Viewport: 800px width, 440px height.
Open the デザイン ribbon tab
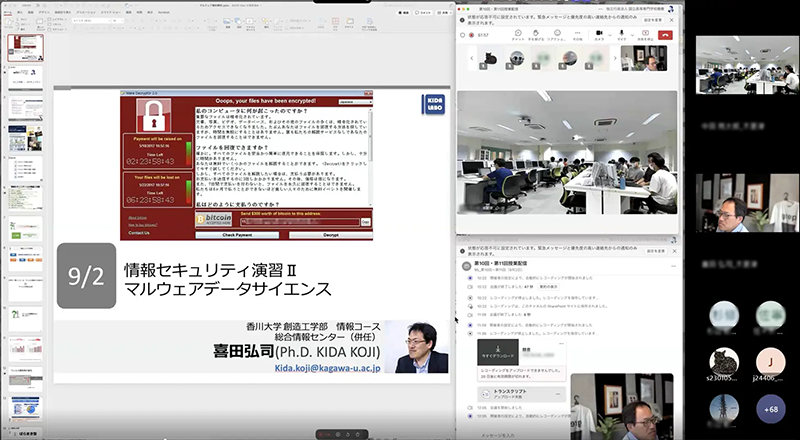pos(44,11)
